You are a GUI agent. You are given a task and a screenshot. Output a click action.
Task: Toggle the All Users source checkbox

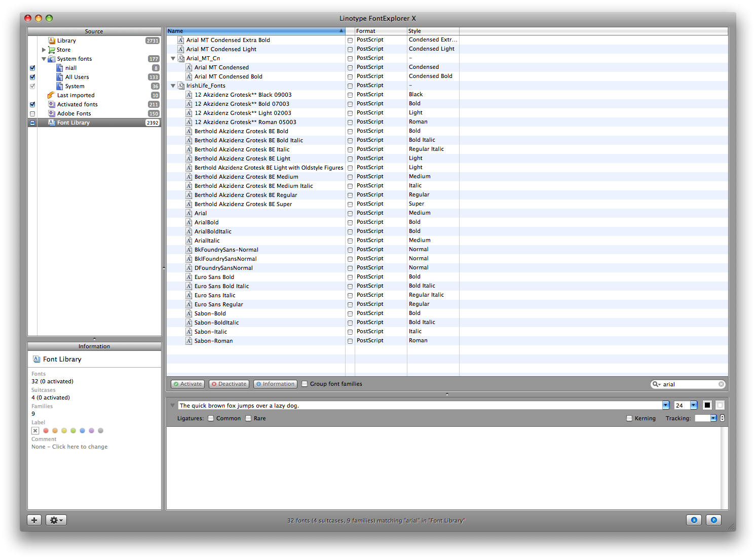[x=32, y=77]
